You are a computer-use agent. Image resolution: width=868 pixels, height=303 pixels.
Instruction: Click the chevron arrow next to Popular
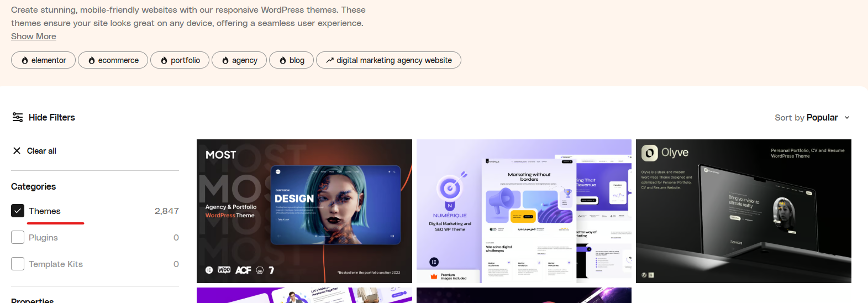point(847,117)
